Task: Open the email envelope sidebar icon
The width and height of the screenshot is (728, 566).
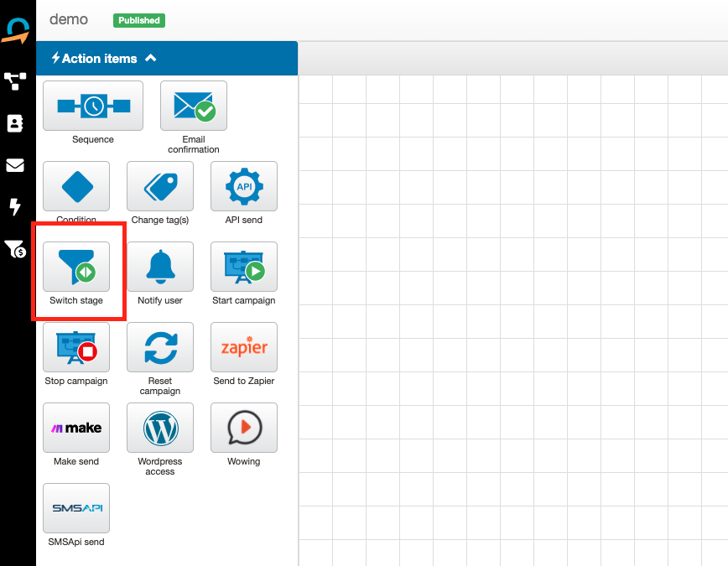Action: coord(15,165)
